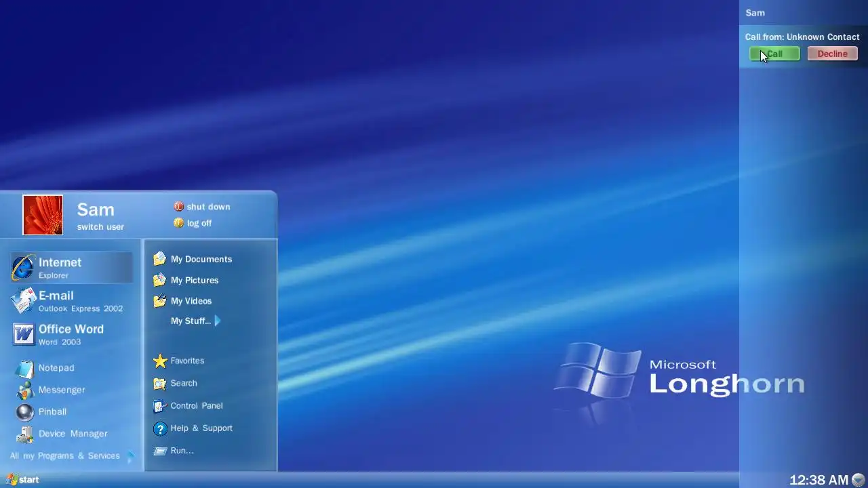Click the Outlook Express 2002 subtitle

81,309
